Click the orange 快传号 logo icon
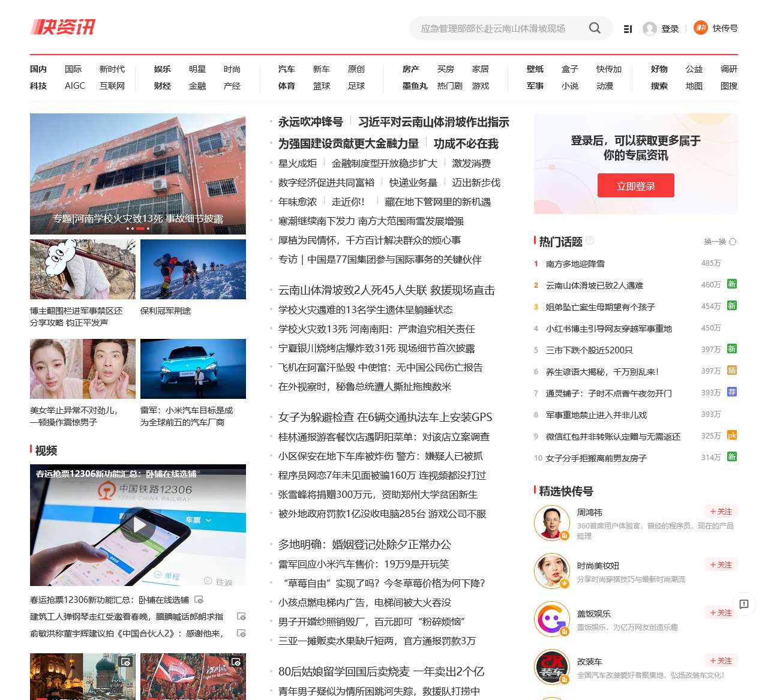 click(x=700, y=28)
